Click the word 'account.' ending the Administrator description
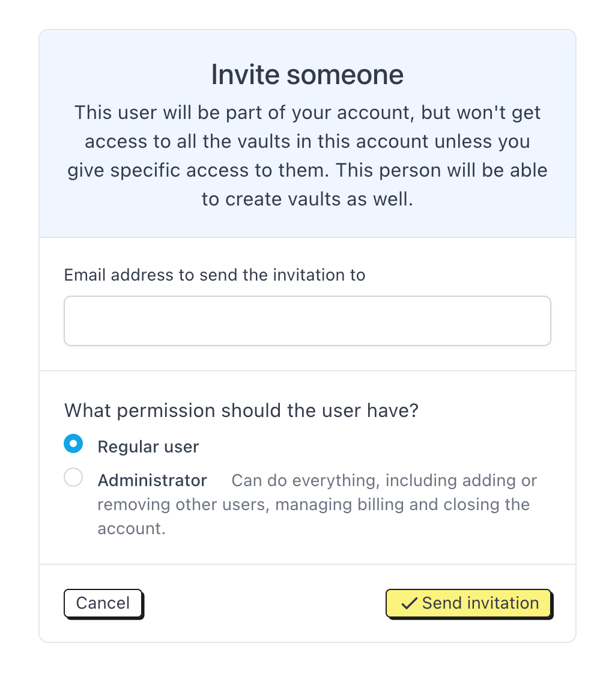615x700 pixels. point(132,529)
